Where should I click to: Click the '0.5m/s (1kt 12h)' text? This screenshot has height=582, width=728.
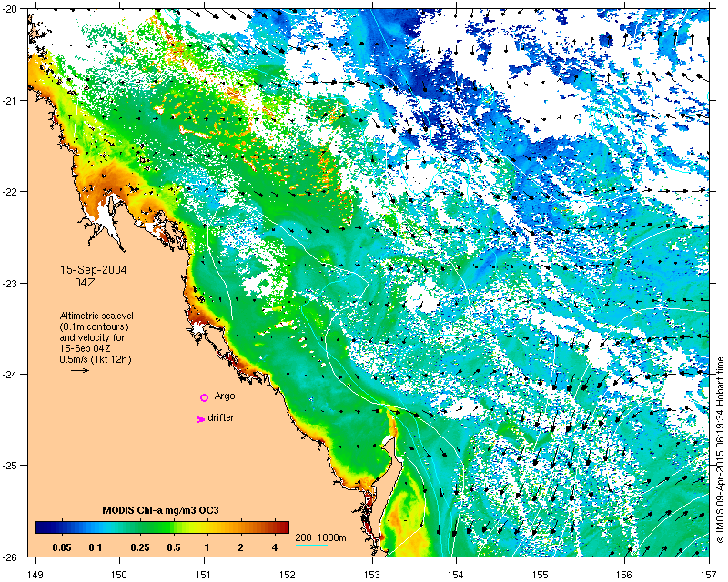(x=96, y=359)
